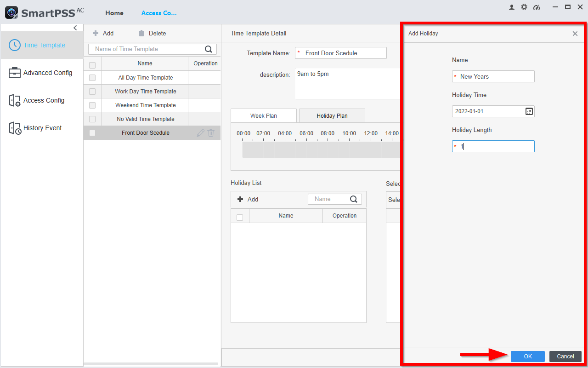The height and width of the screenshot is (368, 588).
Task: Delete Front Door Scedule with the trash icon
Action: coord(211,133)
